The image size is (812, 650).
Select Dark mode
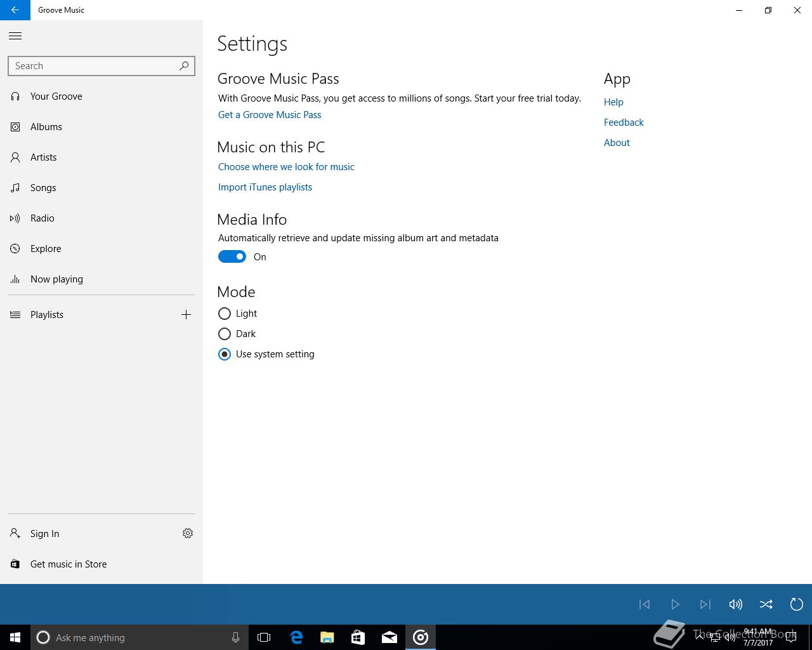click(237, 334)
